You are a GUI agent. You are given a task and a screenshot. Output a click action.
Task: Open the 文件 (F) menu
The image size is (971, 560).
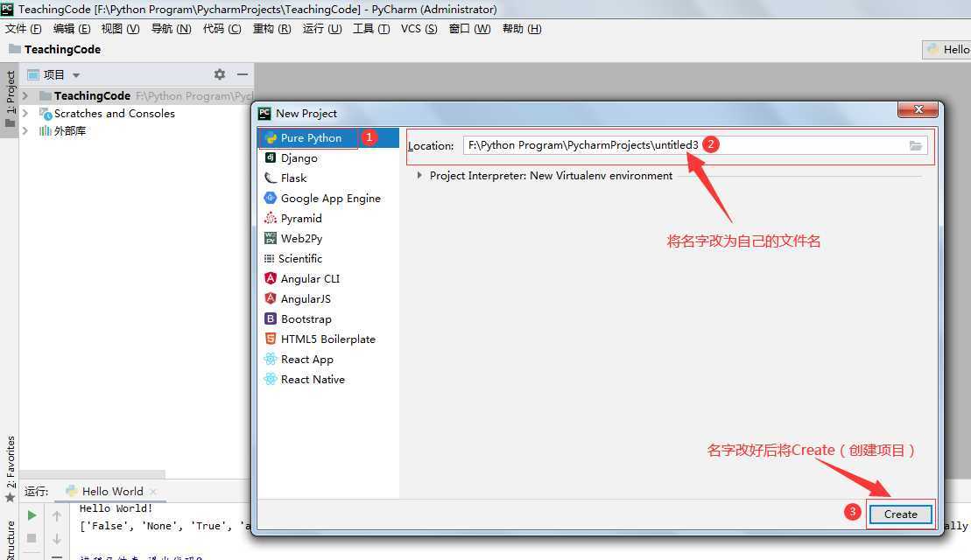24,29
